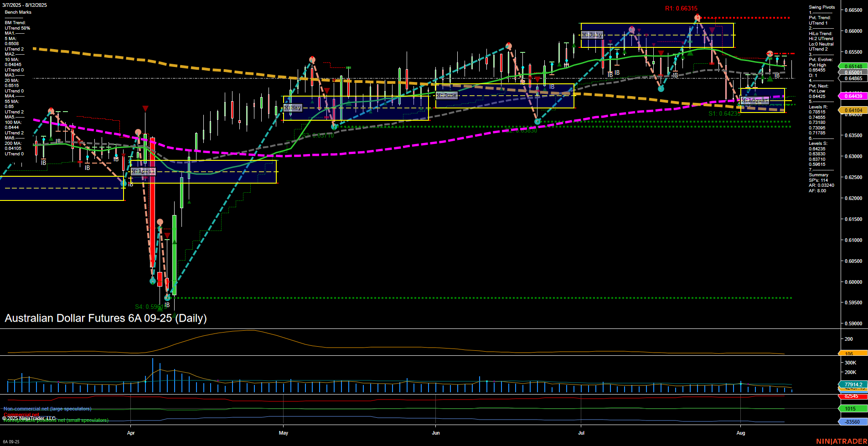Open the Bench Marks legend menu
Image resolution: width=868 pixels, height=446 pixels.
point(19,12)
